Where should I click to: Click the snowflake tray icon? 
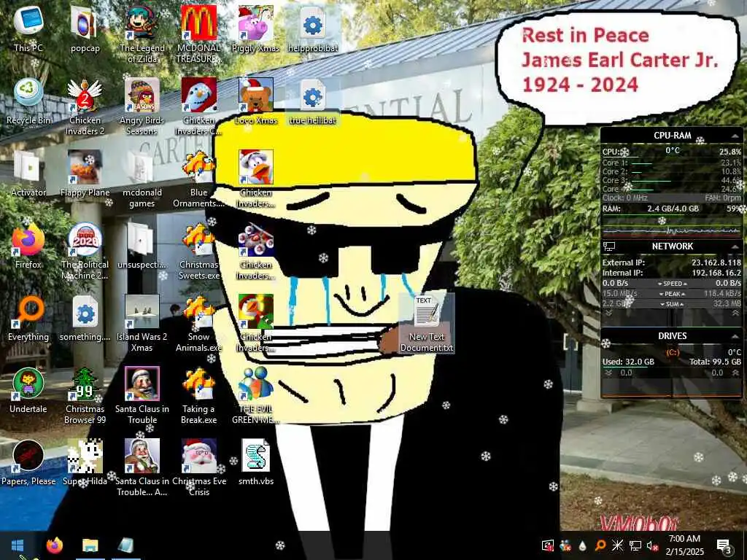click(x=617, y=545)
